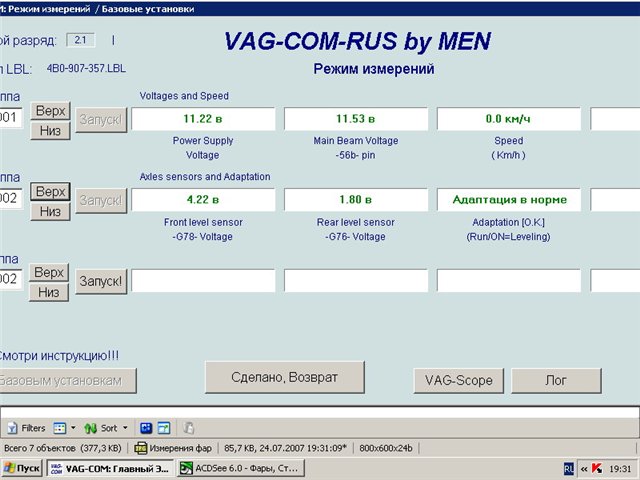Click the Axles sensors and Adaptation label
The height and width of the screenshot is (480, 640).
[205, 177]
